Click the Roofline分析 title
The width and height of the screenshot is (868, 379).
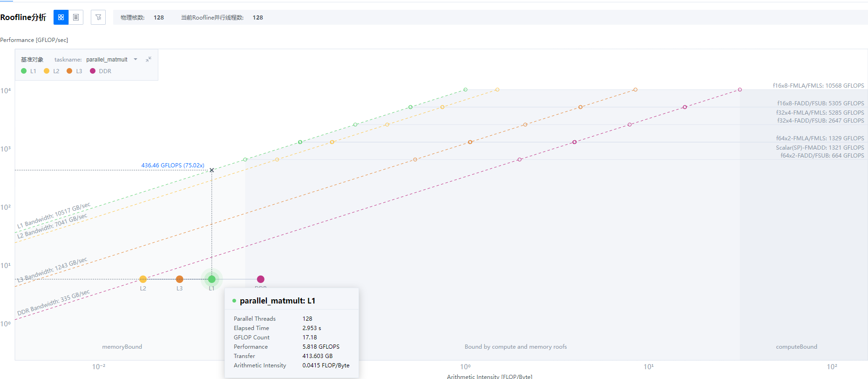pyautogui.click(x=23, y=17)
